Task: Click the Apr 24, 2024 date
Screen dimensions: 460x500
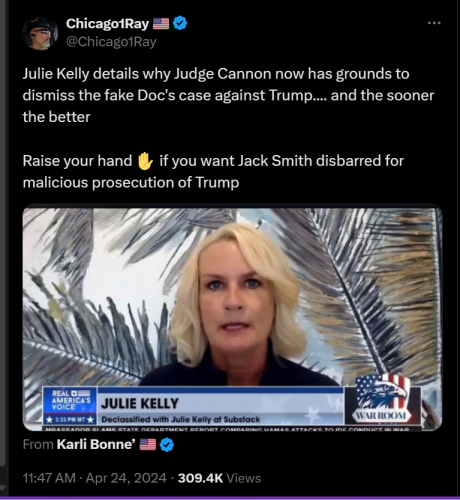Action: click(126, 478)
